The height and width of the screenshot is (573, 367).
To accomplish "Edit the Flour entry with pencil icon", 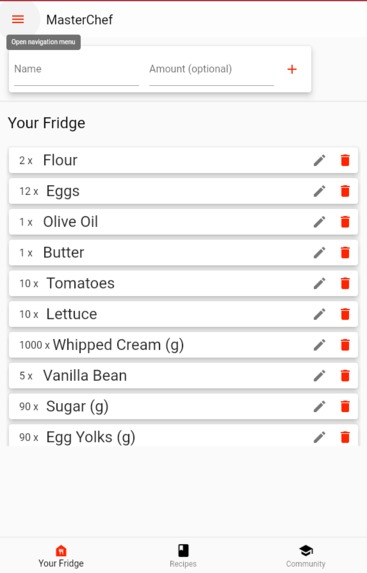I will click(x=319, y=160).
